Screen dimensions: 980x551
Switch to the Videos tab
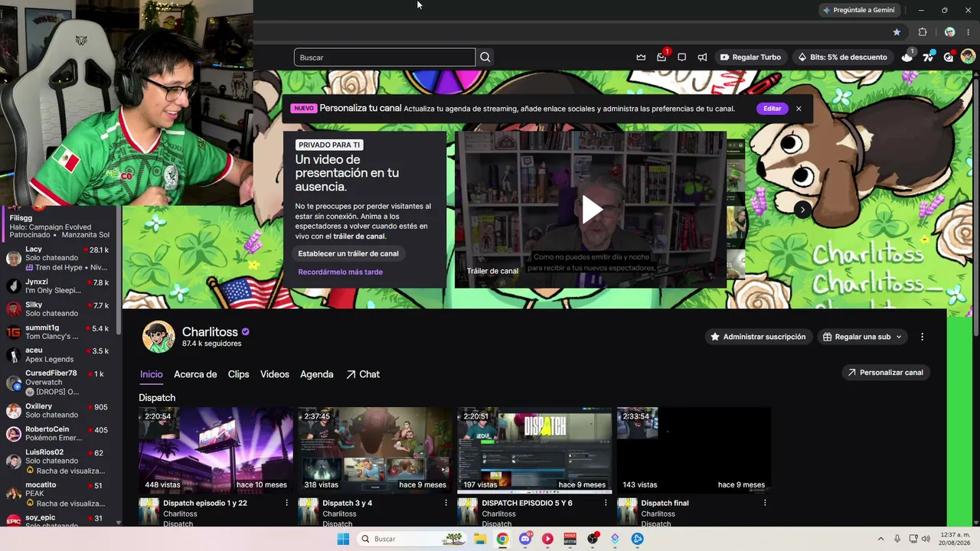pos(275,374)
